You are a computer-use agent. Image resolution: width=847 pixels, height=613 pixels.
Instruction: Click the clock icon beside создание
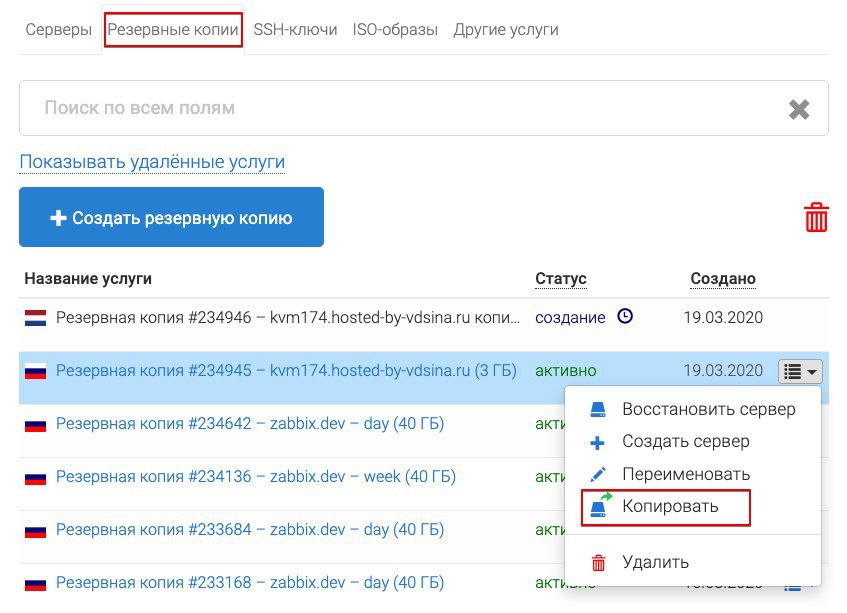point(625,316)
